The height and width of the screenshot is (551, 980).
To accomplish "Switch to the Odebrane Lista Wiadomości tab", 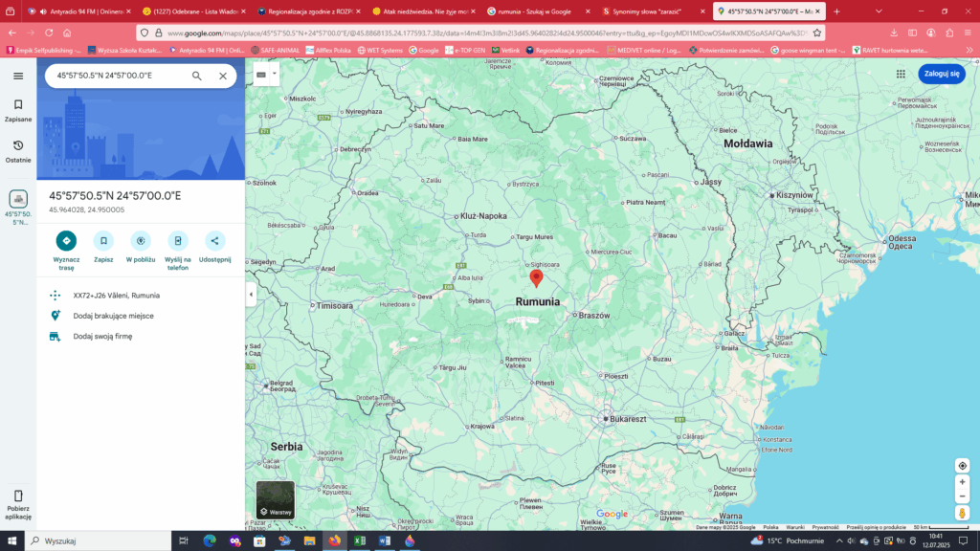I will point(193,11).
